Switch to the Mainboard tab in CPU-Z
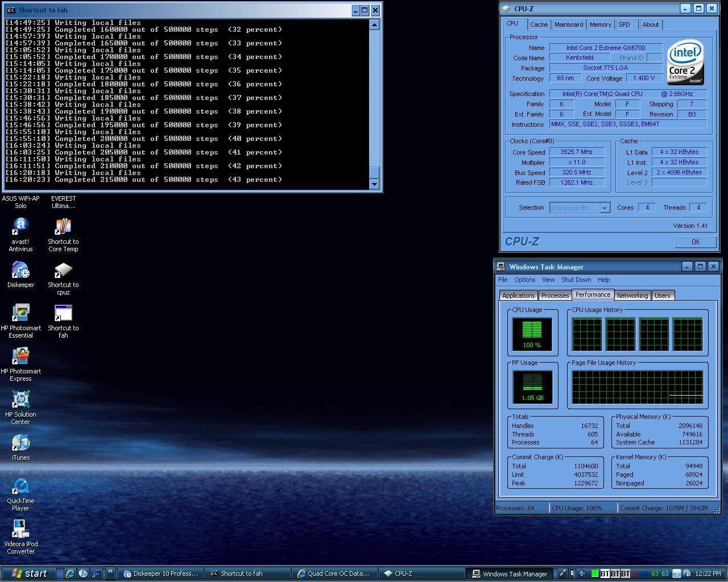This screenshot has width=728, height=582. coord(569,24)
